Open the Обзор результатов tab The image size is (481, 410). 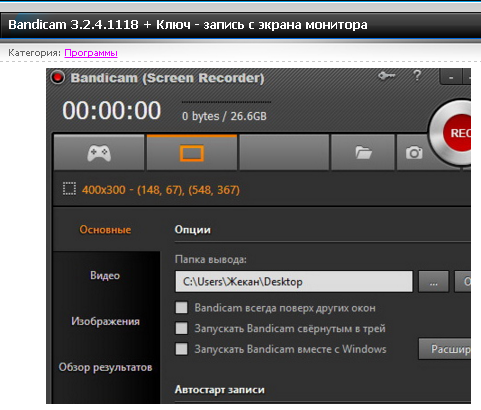(x=105, y=367)
